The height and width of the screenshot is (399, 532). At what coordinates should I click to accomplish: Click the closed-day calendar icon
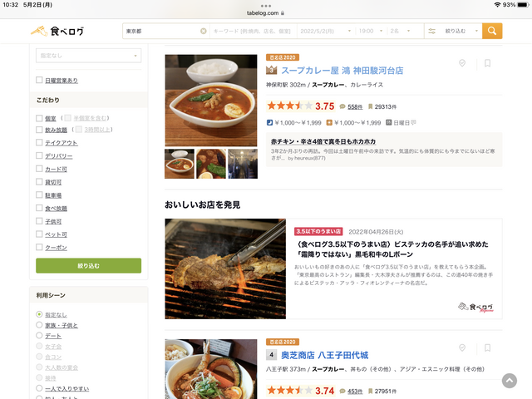click(x=388, y=122)
